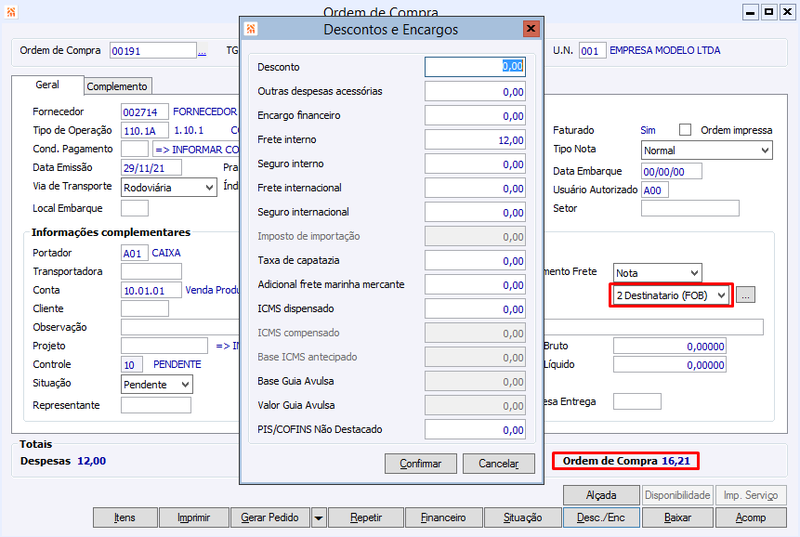Click the Líquido weight field
This screenshot has height=537, width=800.
pos(669,365)
